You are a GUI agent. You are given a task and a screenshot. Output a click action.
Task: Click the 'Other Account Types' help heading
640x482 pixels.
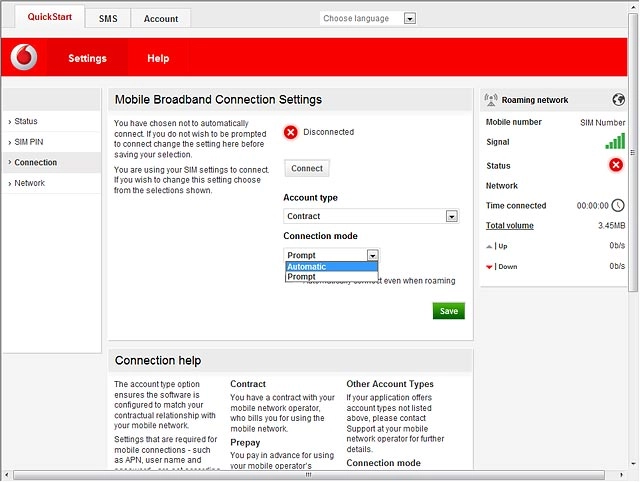[390, 384]
